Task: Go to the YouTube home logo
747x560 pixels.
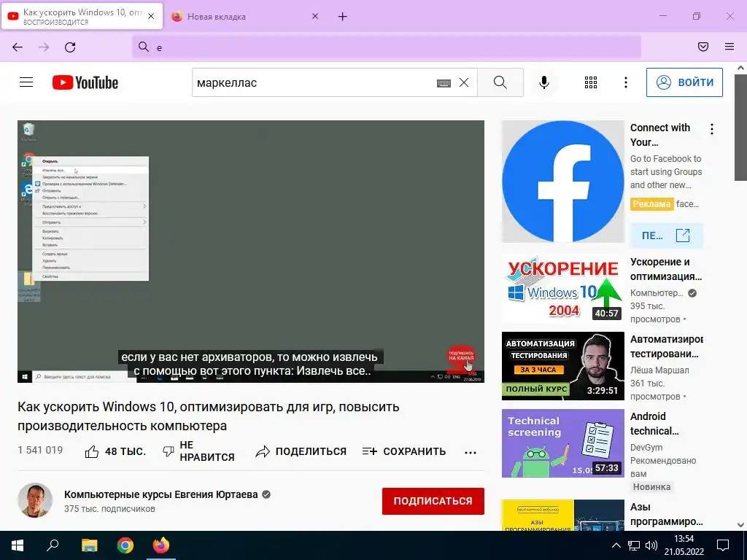Action: coord(85,82)
